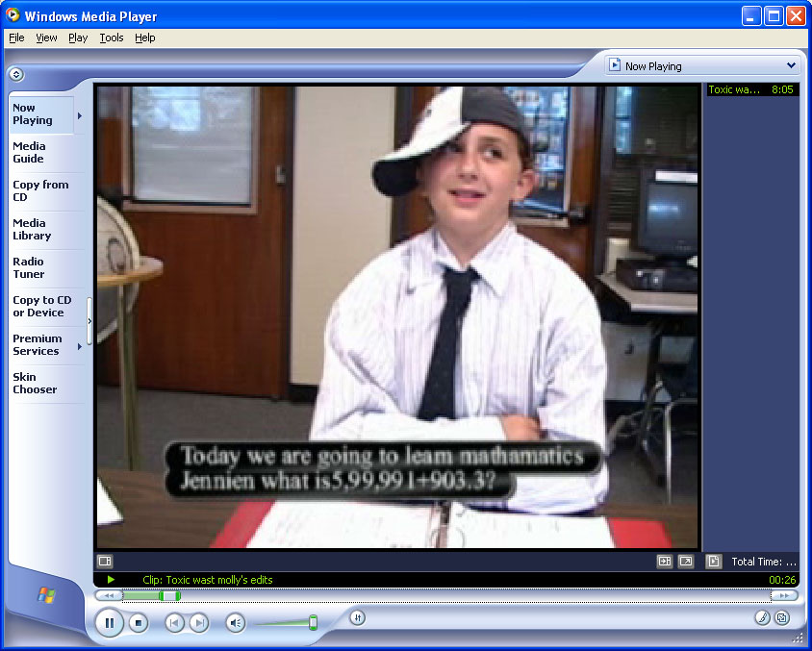Toggle the playlist pane visibility
Screen dimensions: 812x651
coord(713,561)
